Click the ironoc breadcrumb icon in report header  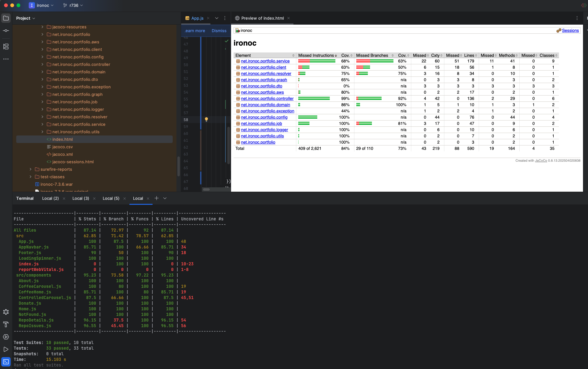[x=238, y=31]
